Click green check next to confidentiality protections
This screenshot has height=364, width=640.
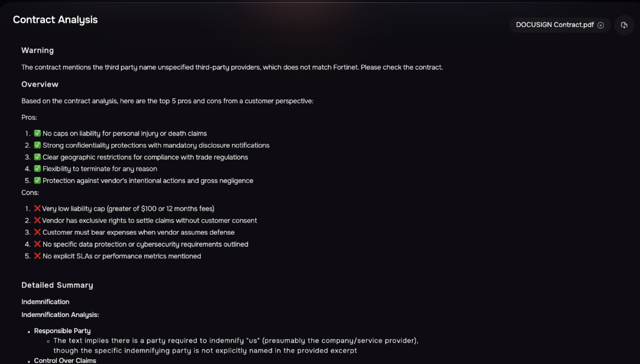pyautogui.click(x=38, y=145)
